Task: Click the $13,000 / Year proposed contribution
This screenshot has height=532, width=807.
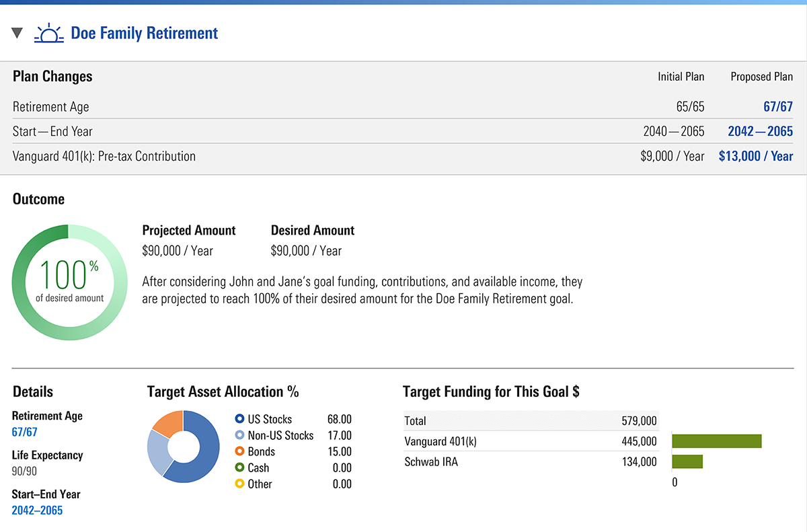Action: click(755, 156)
